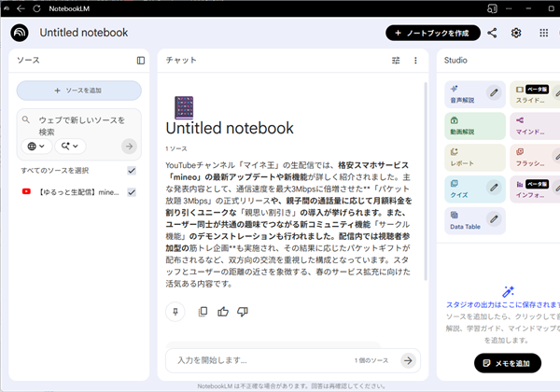Viewport: 560px width, 392px height.
Task: Click the share icon in the header
Action: [x=492, y=33]
